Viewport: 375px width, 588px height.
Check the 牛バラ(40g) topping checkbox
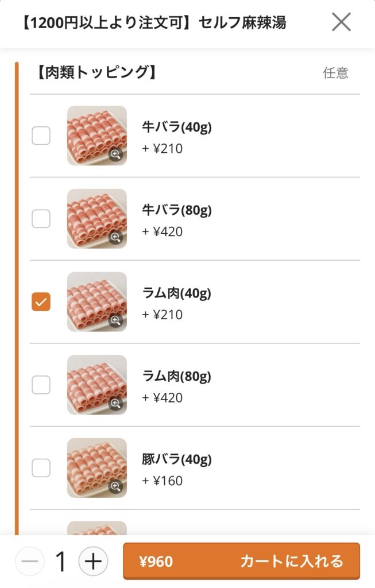[41, 136]
